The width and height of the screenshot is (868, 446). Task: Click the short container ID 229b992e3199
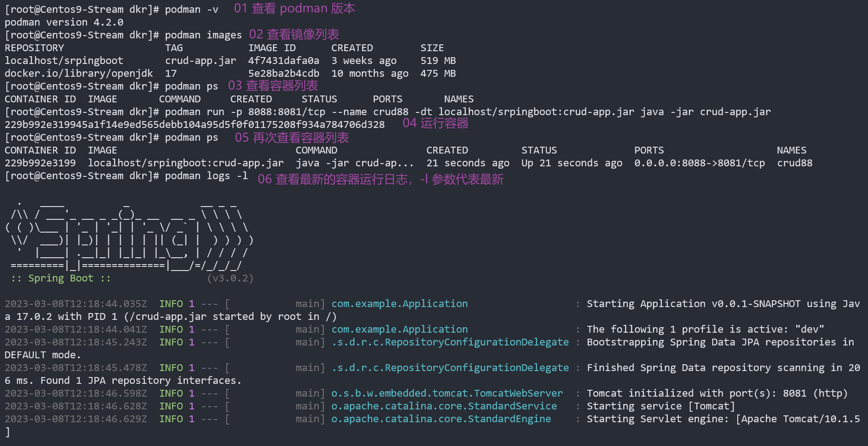coord(40,163)
